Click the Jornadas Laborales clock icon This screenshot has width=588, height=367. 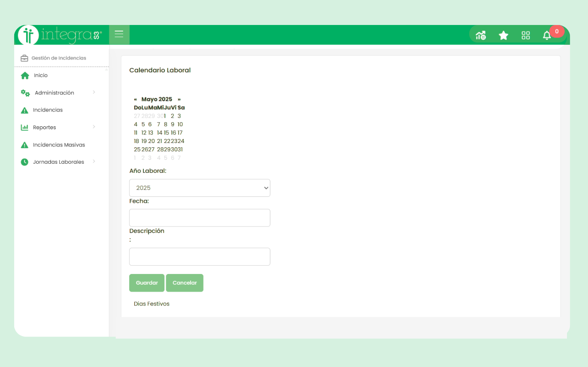click(25, 162)
